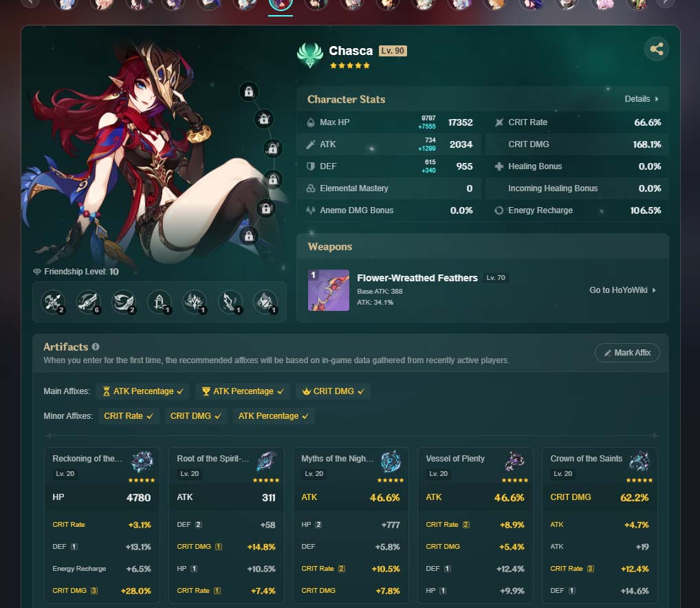Click the ATK value 2034
The width and height of the screenshot is (700, 608).
click(461, 144)
